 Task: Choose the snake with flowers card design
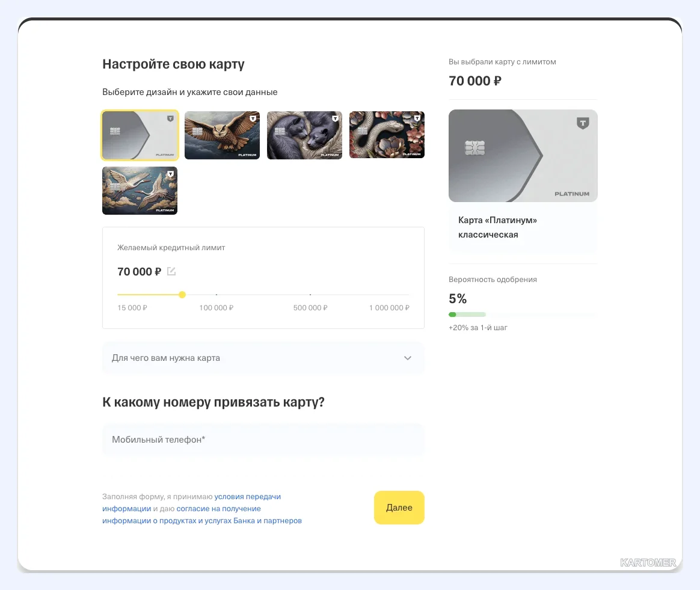[387, 135]
